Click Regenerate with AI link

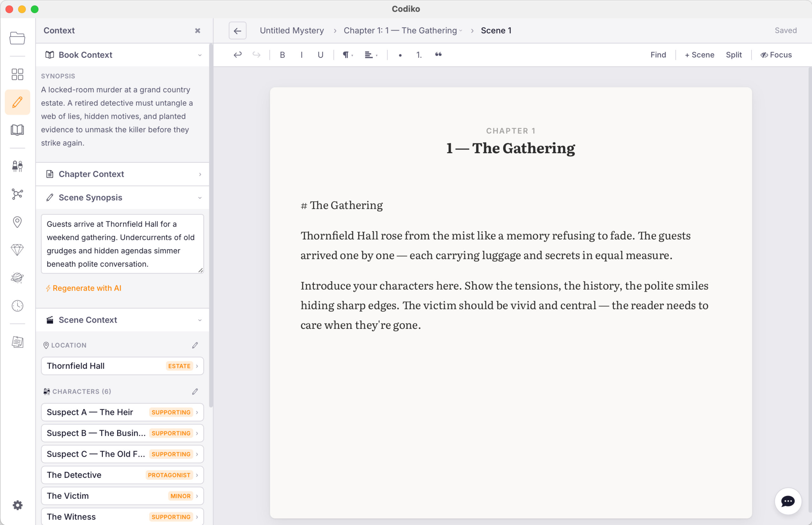pyautogui.click(x=83, y=288)
